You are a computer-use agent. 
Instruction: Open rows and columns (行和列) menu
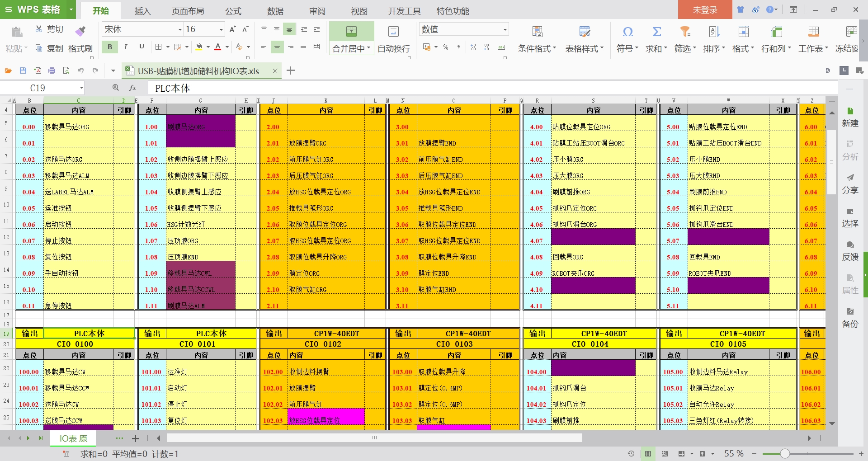pyautogui.click(x=776, y=39)
